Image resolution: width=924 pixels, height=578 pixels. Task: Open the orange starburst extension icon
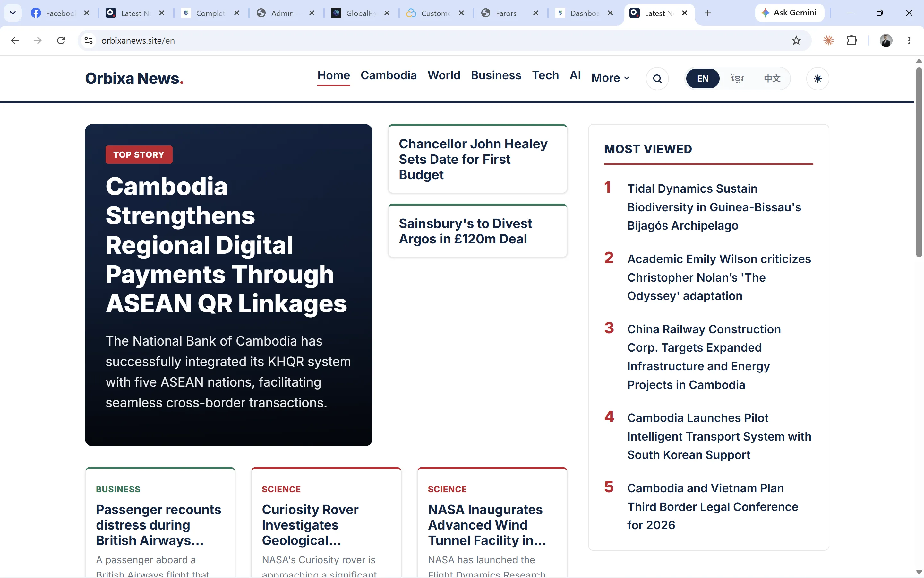[828, 40]
